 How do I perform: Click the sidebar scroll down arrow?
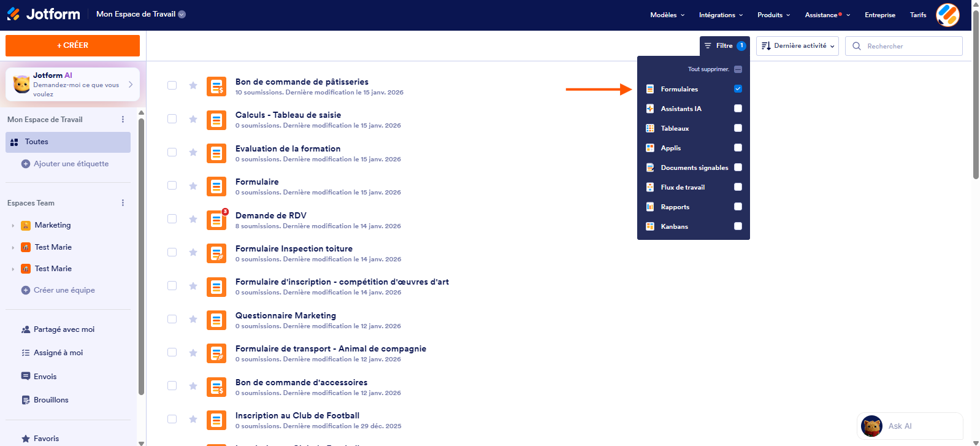tap(142, 442)
